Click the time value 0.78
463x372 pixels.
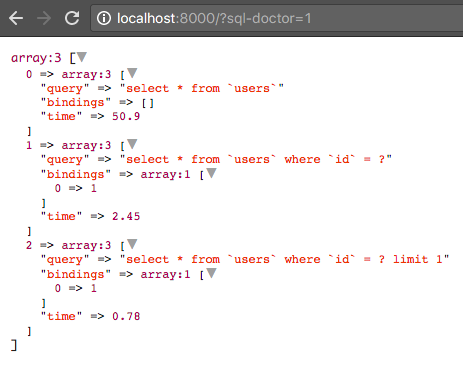point(126,316)
